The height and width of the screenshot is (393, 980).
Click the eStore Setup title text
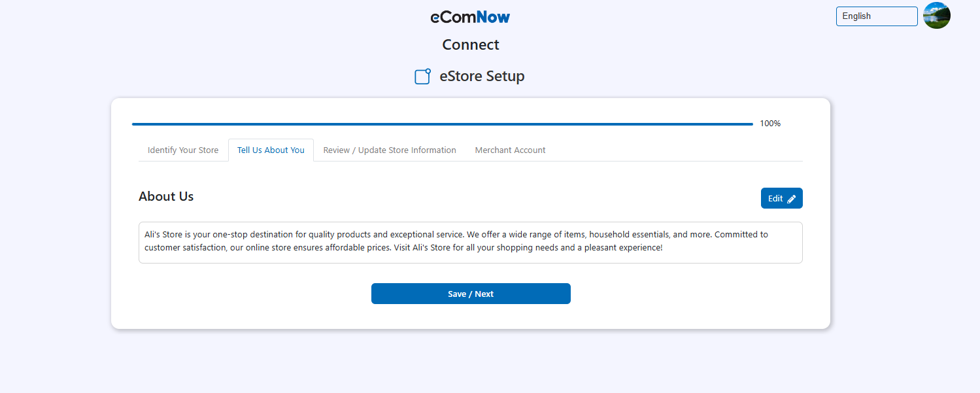tap(482, 77)
